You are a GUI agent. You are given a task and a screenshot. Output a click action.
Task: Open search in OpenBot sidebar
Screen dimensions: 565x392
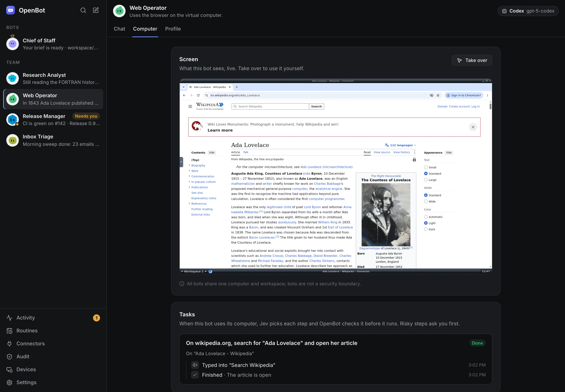[83, 10]
